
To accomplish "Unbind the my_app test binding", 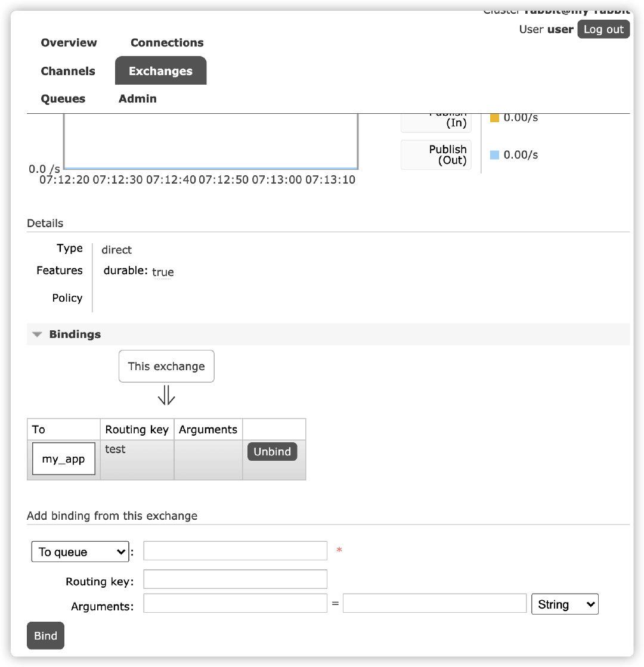I will (272, 452).
